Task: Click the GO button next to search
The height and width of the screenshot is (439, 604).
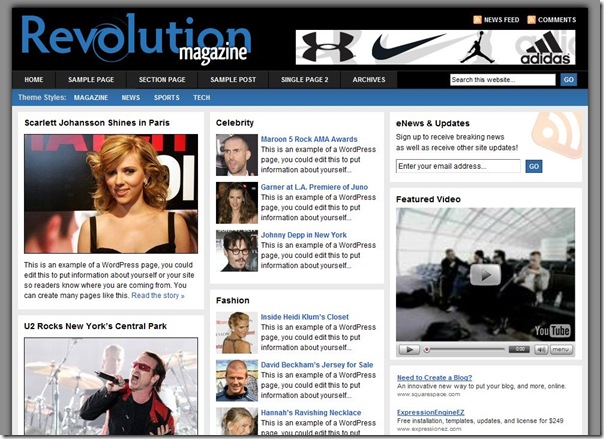Action: point(569,80)
